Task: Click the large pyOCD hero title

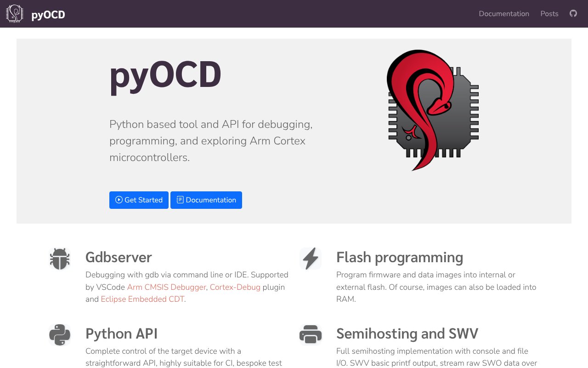Action: click(165, 75)
